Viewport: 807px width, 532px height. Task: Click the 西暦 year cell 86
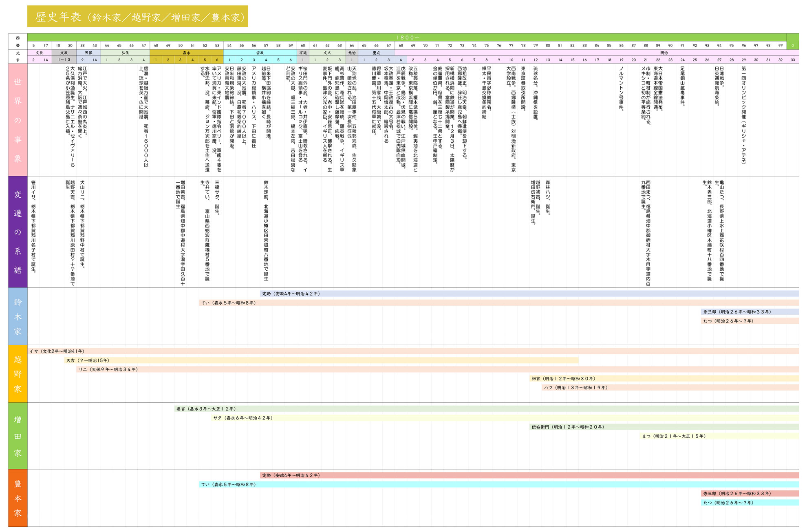coord(621,46)
